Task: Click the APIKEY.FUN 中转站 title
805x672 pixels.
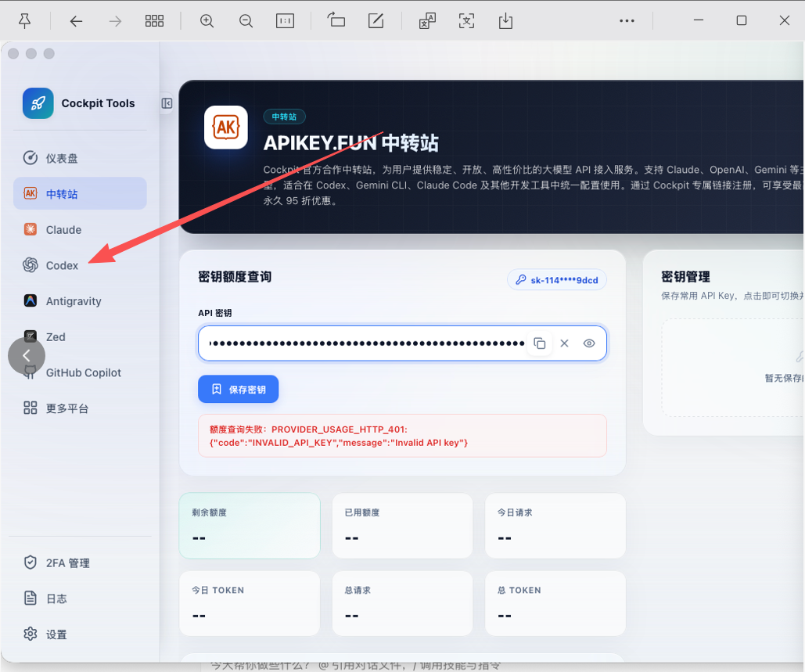Action: pyautogui.click(x=351, y=142)
